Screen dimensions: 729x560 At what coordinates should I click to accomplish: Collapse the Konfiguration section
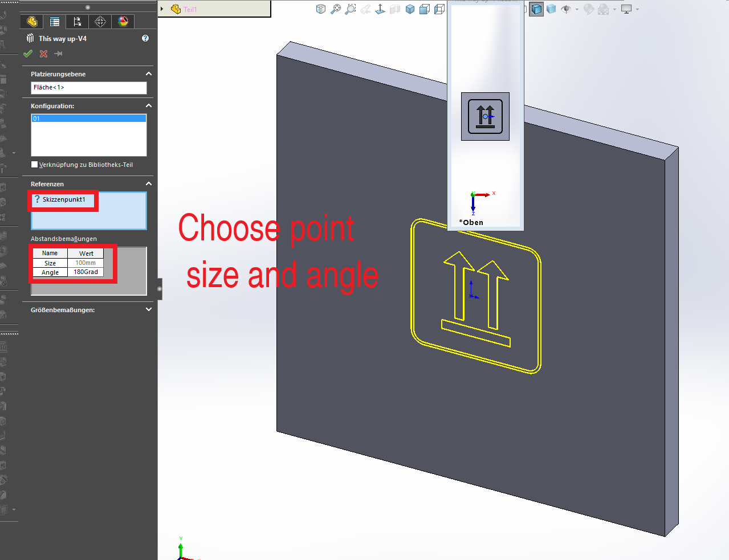click(149, 105)
